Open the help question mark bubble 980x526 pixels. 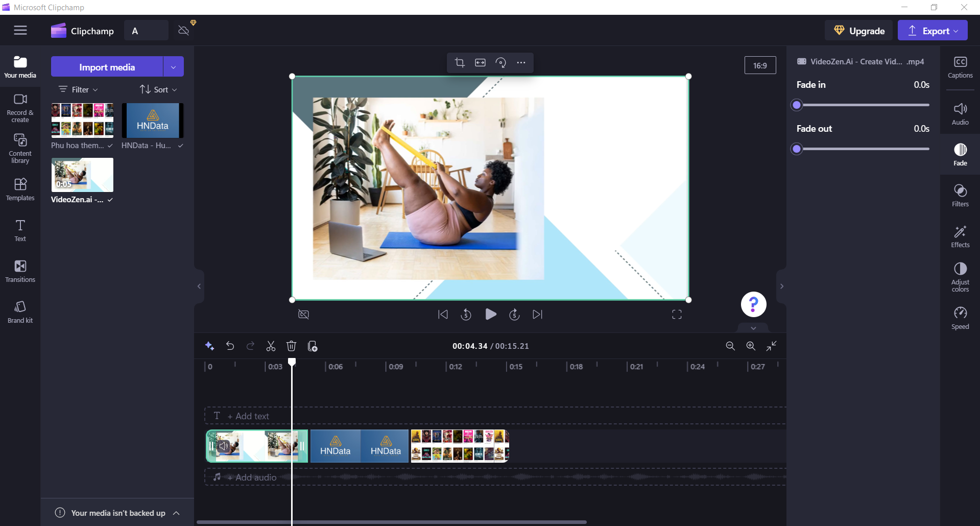pos(753,304)
